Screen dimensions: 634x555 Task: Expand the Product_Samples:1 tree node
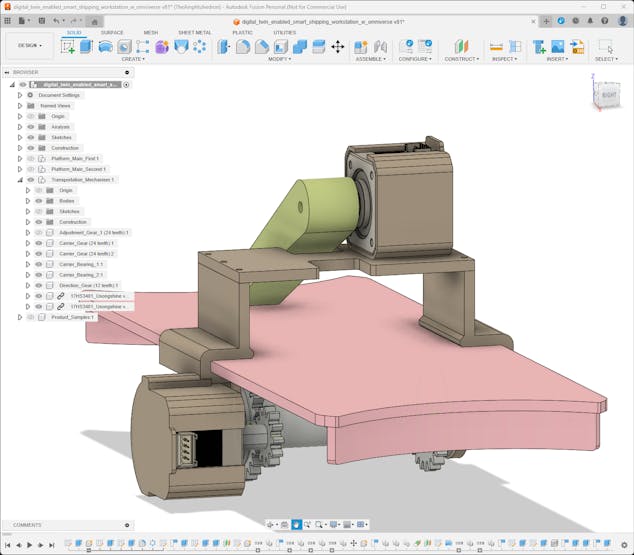pos(19,317)
